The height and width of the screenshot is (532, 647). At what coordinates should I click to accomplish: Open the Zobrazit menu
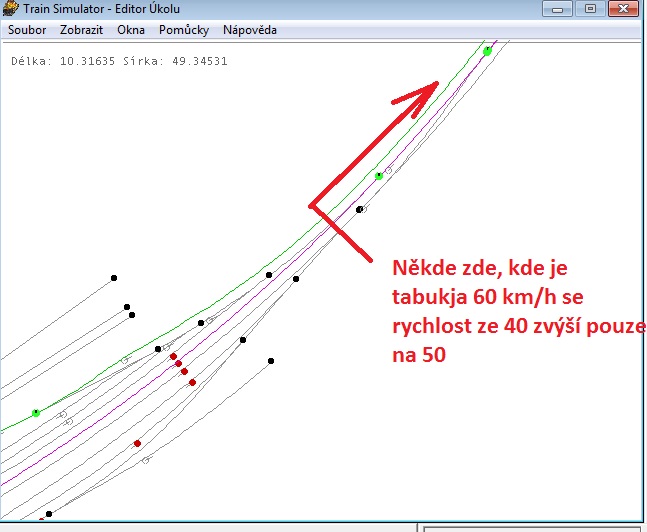81,30
